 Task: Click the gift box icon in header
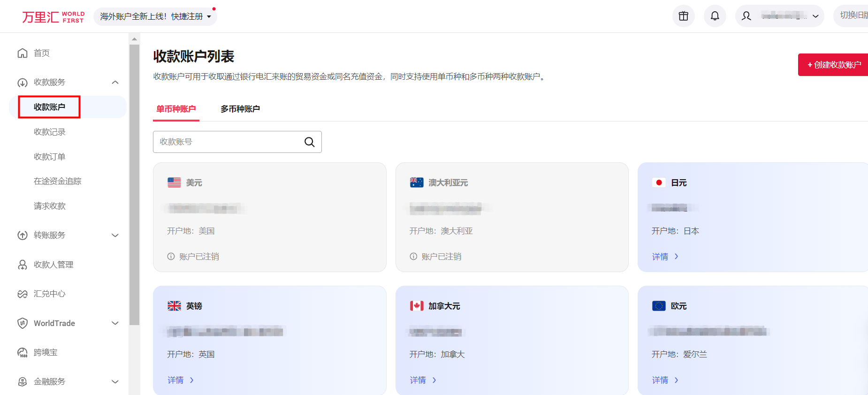[683, 16]
